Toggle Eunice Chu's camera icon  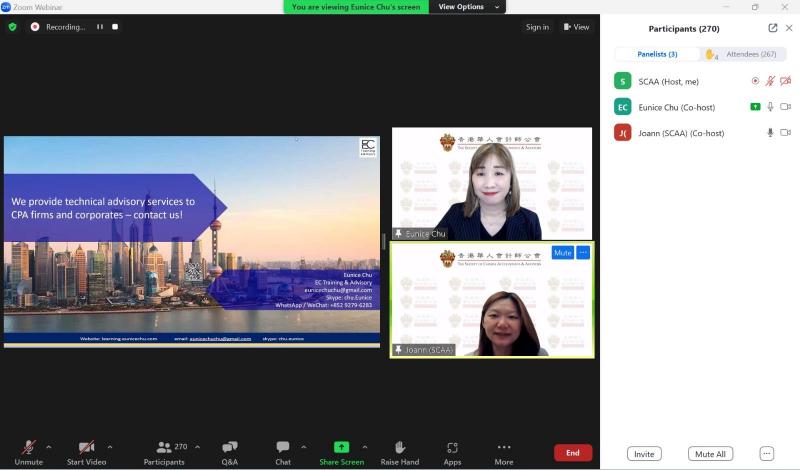[x=786, y=107]
